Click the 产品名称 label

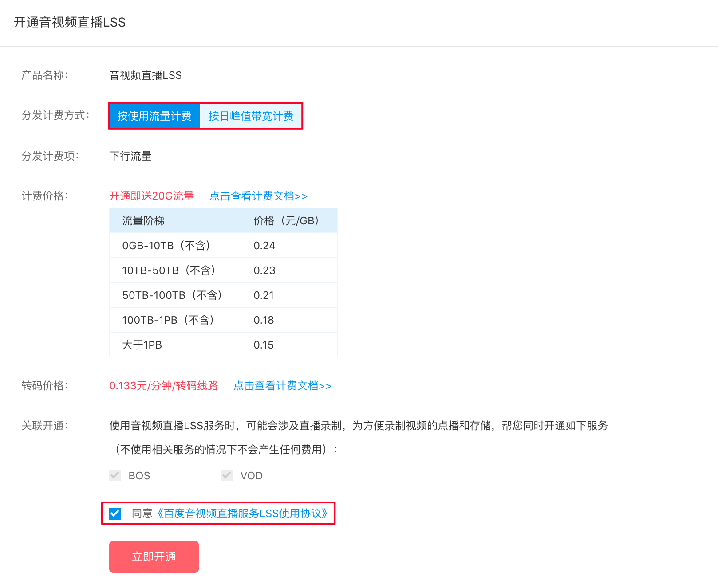(x=45, y=75)
